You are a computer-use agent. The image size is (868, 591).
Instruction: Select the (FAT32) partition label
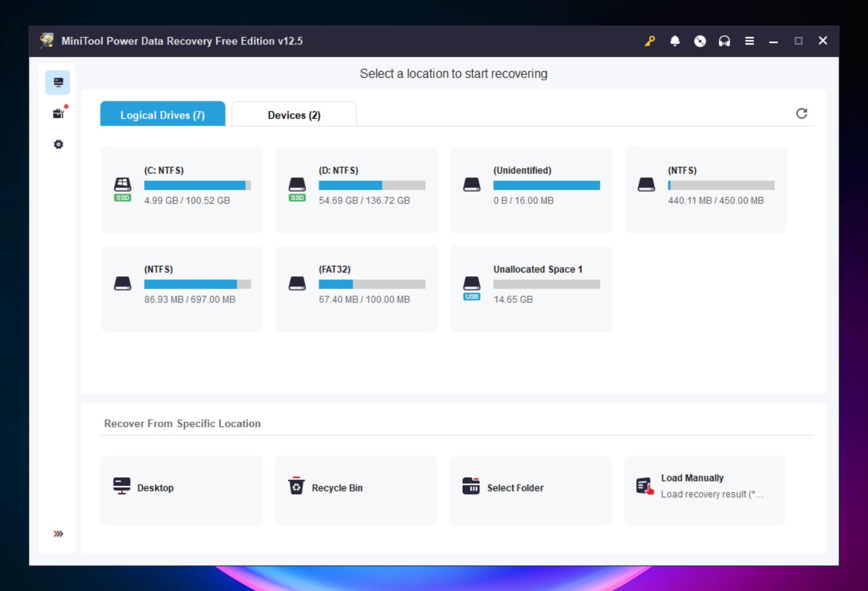point(335,269)
